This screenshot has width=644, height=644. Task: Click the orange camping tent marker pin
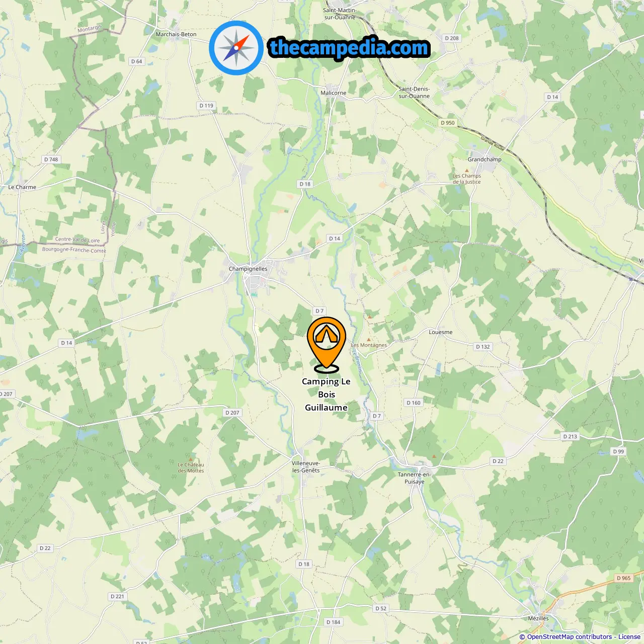click(327, 345)
